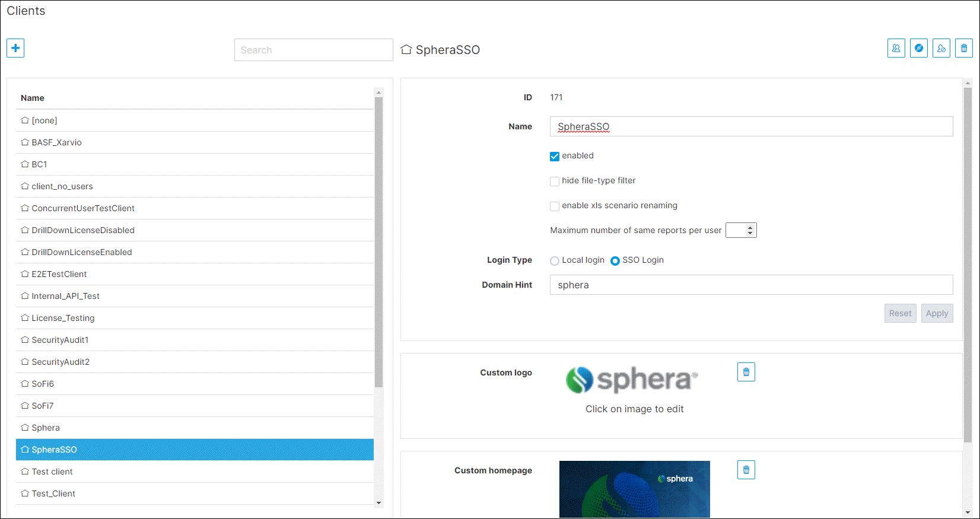980x519 pixels.
Task: Click the disc icon button in header
Action: 919,48
